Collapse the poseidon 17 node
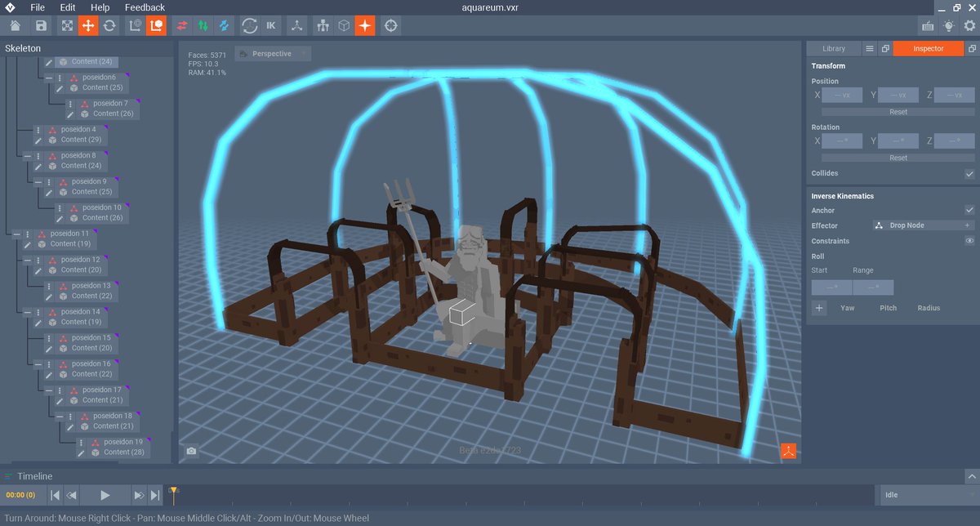The image size is (980, 526). coord(48,390)
